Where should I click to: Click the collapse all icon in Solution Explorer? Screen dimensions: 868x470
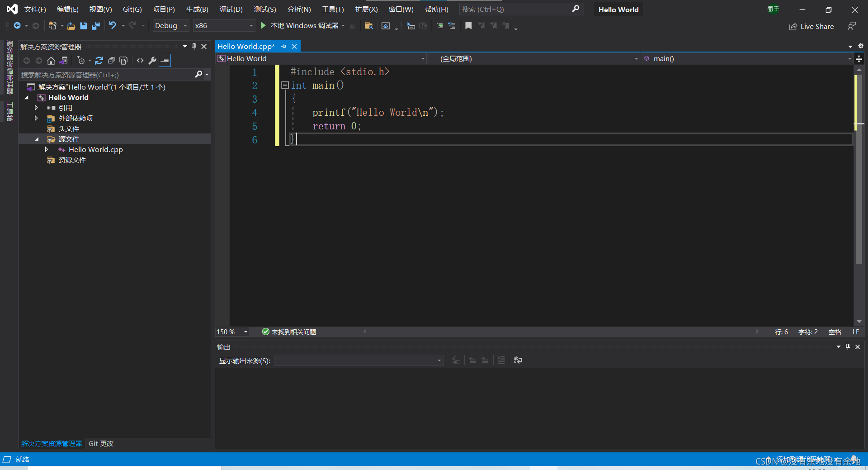point(111,61)
